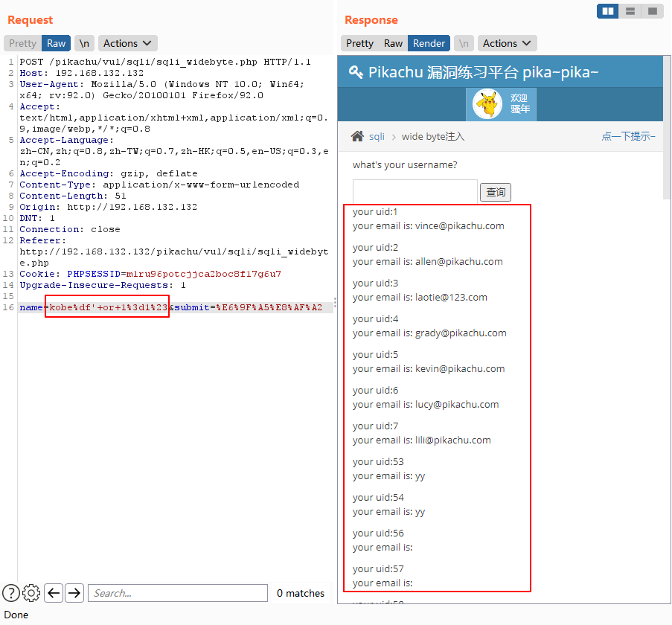The image size is (672, 625).
Task: Open search settings gear icon
Action: point(31,593)
